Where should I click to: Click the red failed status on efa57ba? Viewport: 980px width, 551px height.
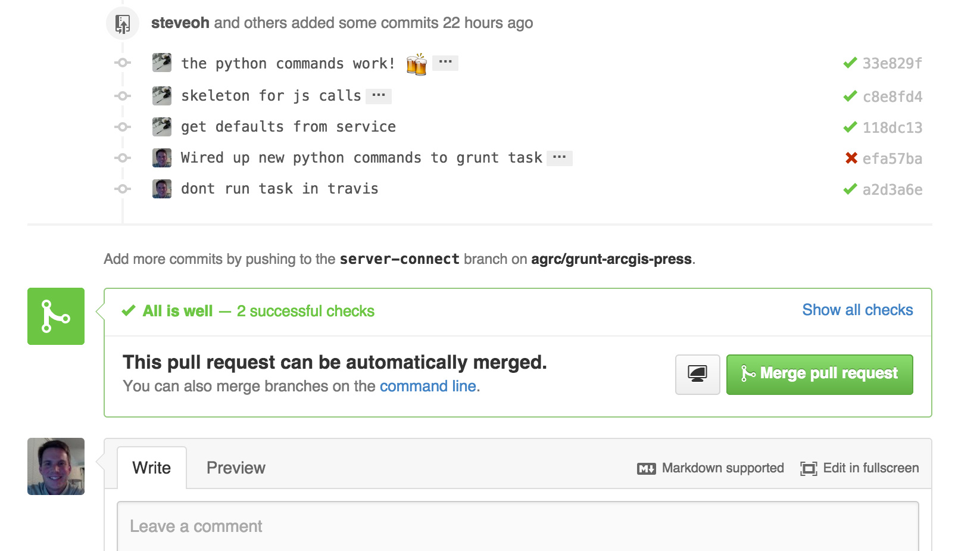[851, 158]
